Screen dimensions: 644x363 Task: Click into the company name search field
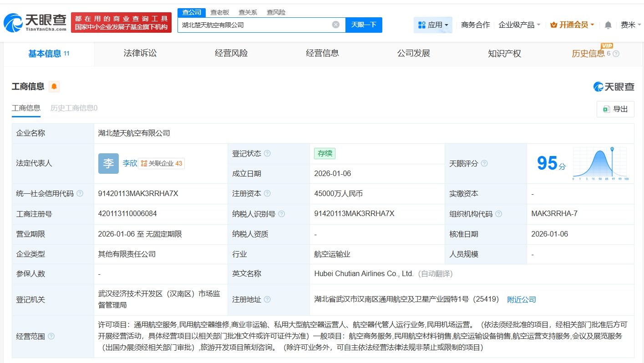point(255,25)
